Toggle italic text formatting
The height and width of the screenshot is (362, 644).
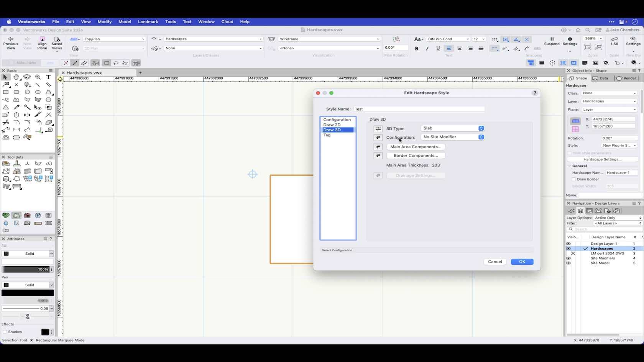point(427,49)
